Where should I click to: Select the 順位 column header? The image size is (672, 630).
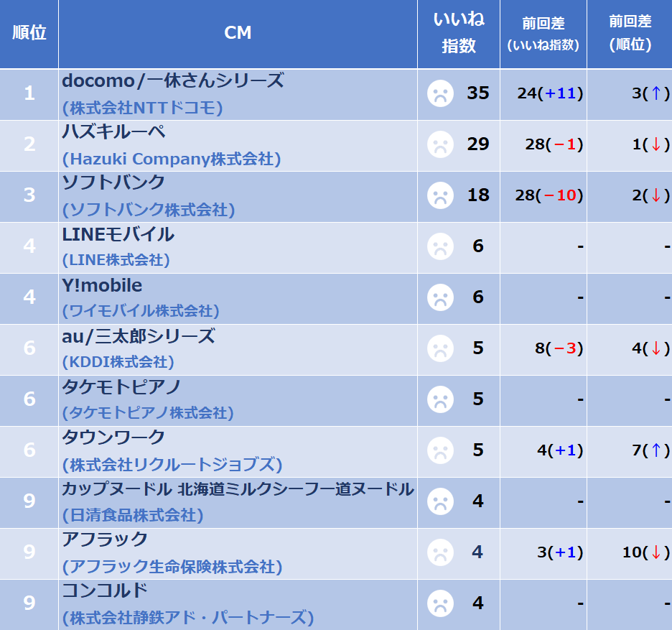click(29, 34)
